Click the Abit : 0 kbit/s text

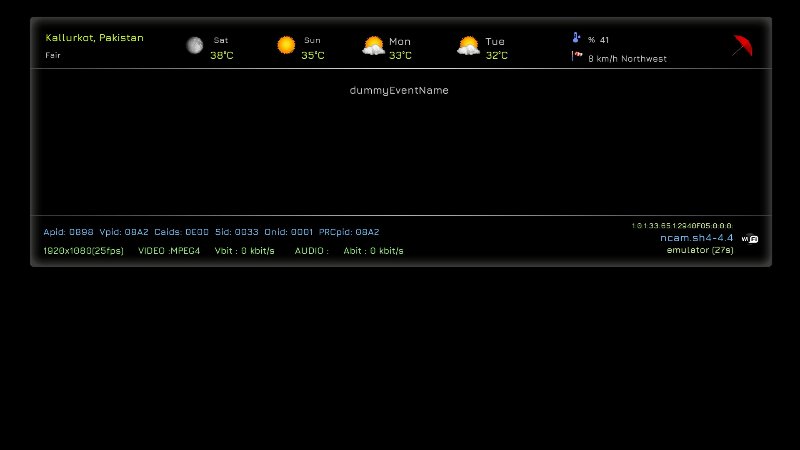(x=373, y=251)
